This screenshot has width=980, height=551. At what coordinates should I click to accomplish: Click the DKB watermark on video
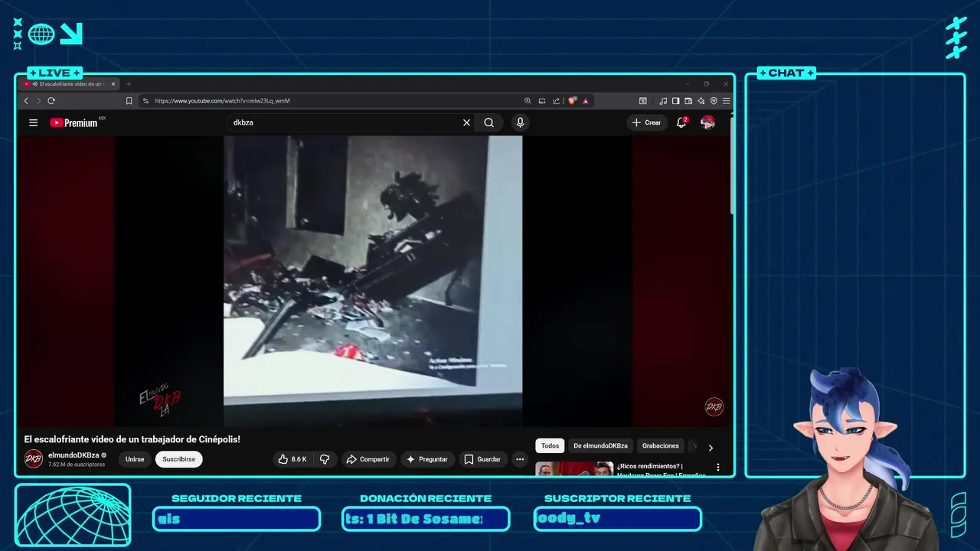click(714, 407)
